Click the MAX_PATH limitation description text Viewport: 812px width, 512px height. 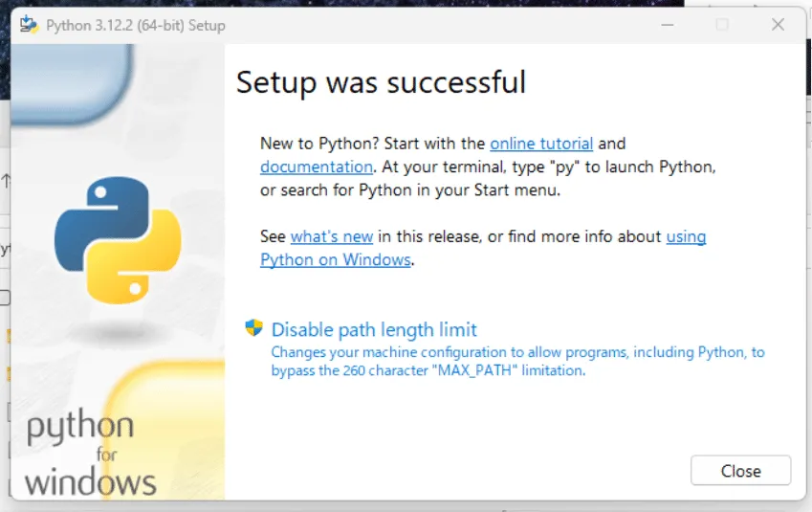point(517,361)
